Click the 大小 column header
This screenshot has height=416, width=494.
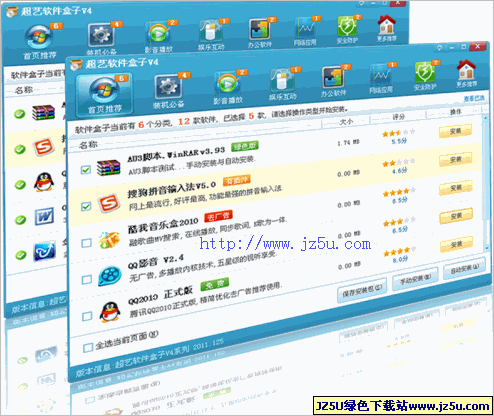click(346, 122)
